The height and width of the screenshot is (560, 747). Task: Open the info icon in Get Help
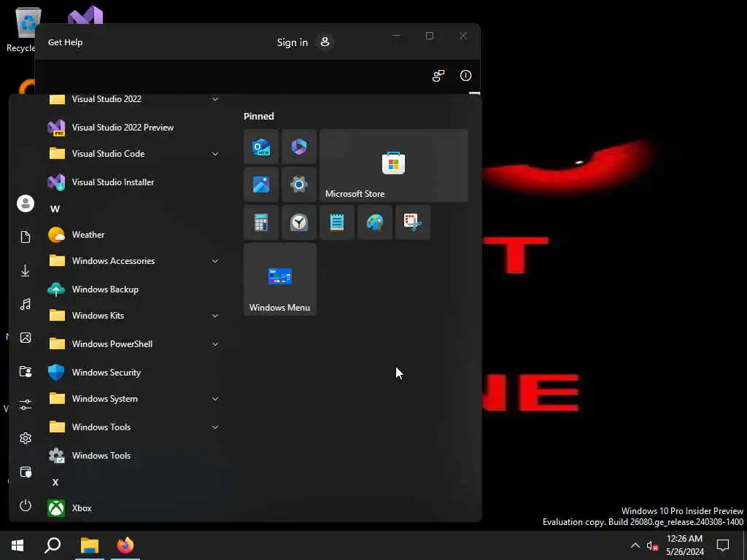(465, 76)
